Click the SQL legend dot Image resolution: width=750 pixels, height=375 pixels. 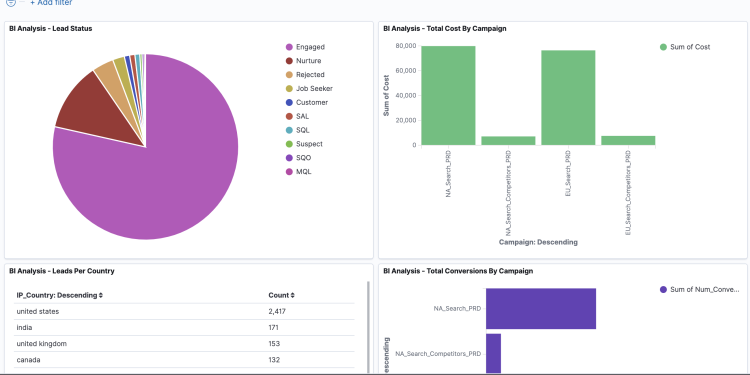289,130
